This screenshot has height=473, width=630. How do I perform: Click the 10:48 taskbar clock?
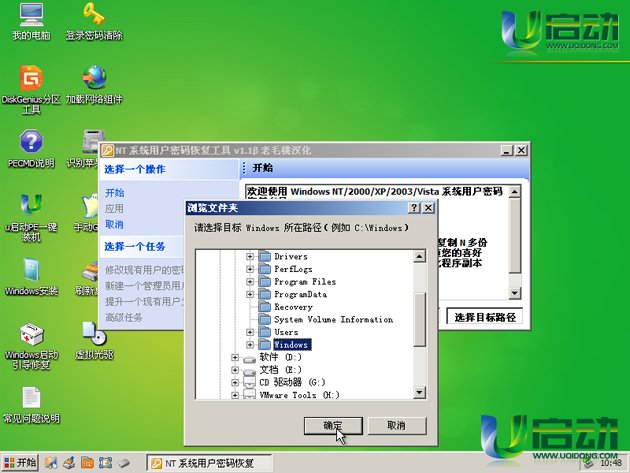pos(611,463)
